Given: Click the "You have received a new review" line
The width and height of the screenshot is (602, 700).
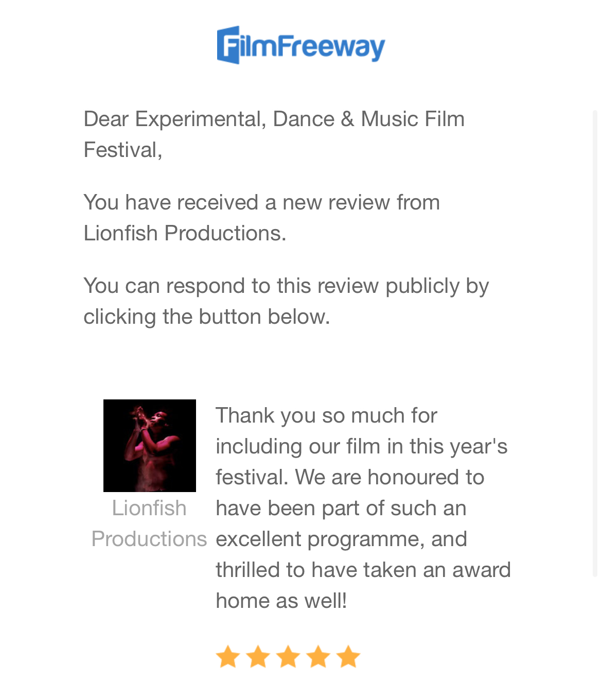Looking at the screenshot, I should click(x=261, y=202).
